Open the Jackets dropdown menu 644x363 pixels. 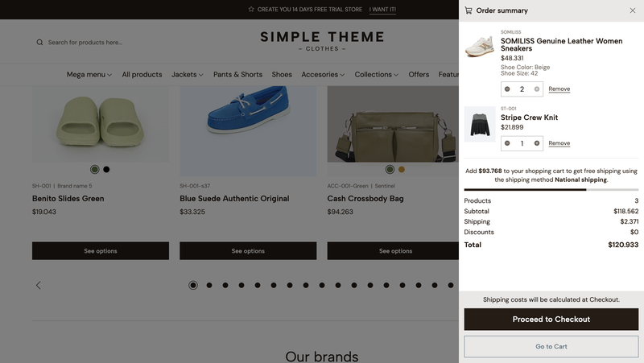[187, 75]
